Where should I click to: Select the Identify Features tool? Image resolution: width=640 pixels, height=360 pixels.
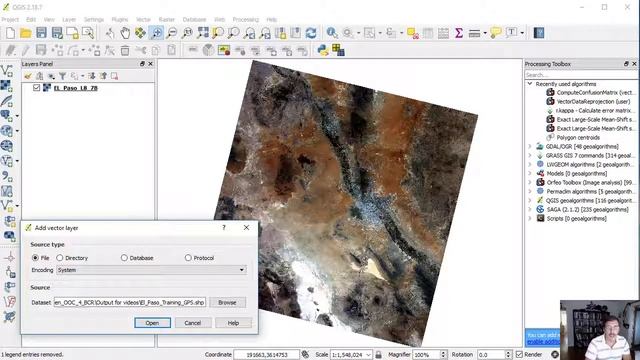pos(332,33)
